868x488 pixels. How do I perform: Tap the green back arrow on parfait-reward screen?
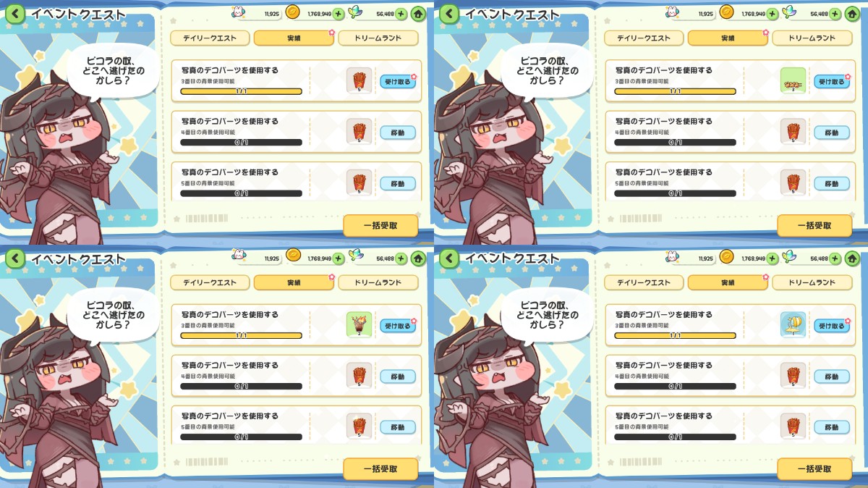(x=15, y=257)
